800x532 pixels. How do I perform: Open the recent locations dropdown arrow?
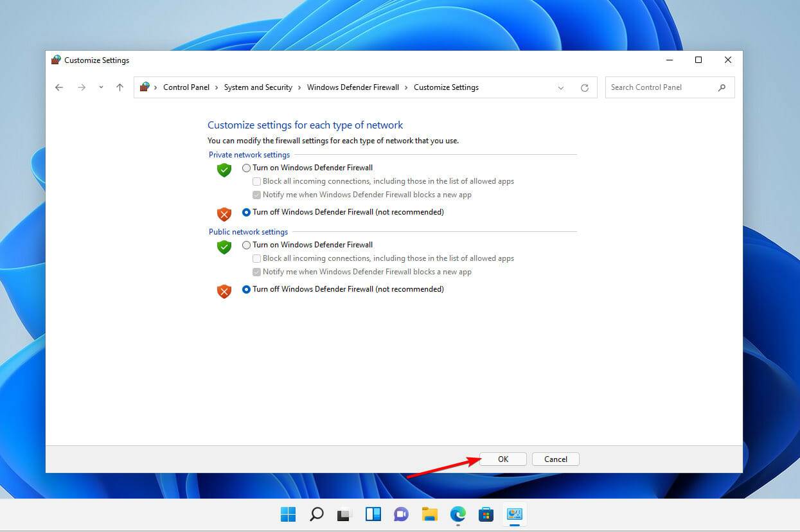coord(101,87)
